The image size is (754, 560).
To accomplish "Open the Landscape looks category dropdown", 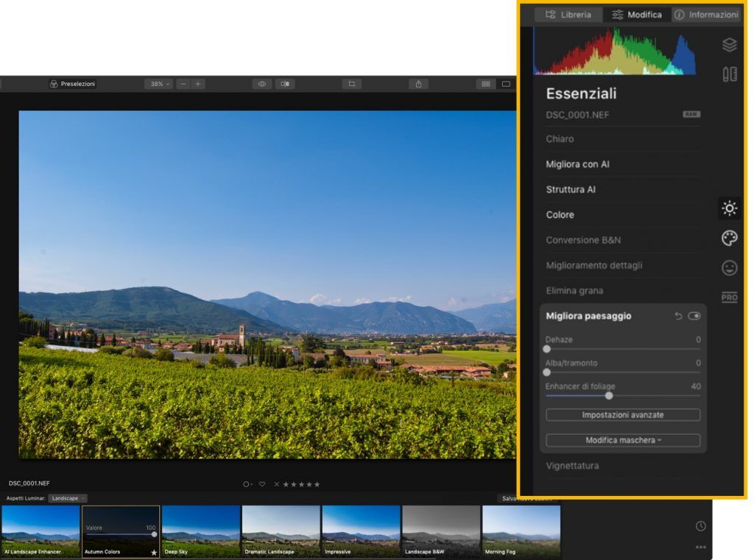I will (67, 498).
